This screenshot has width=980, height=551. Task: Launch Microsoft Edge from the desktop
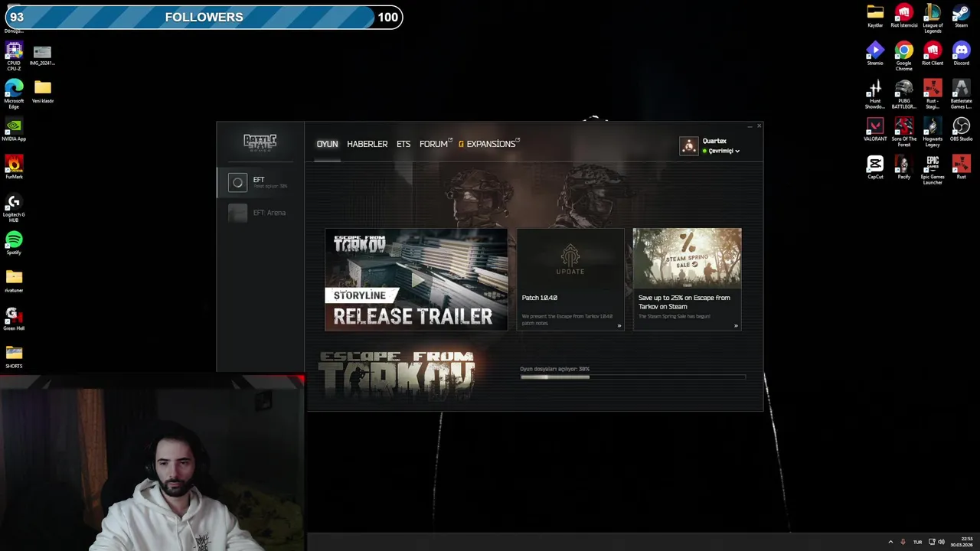point(14,94)
